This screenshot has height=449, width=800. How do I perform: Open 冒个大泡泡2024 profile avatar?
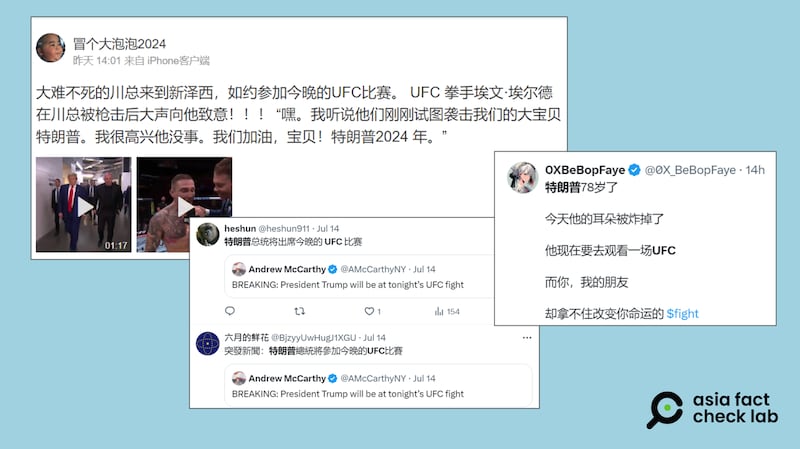point(51,48)
